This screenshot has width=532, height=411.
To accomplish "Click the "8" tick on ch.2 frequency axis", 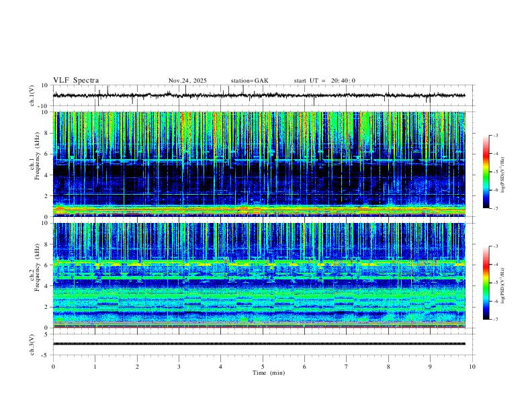I will [x=46, y=244].
